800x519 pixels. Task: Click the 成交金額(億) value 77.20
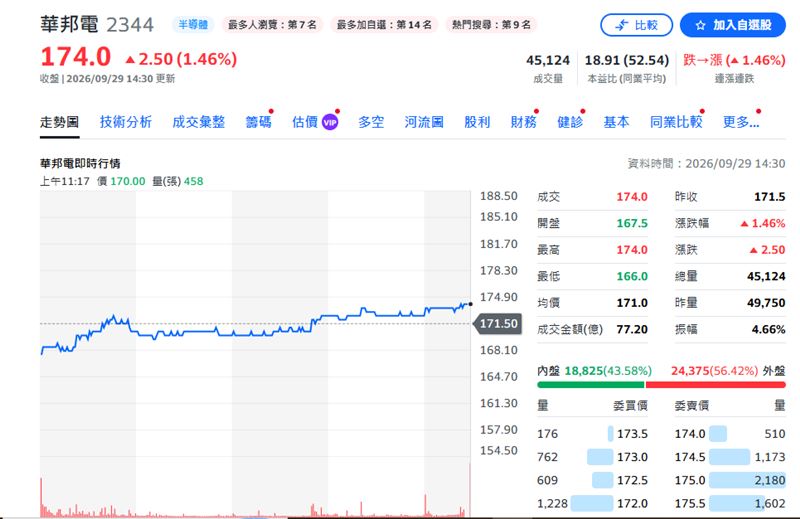tap(632, 329)
